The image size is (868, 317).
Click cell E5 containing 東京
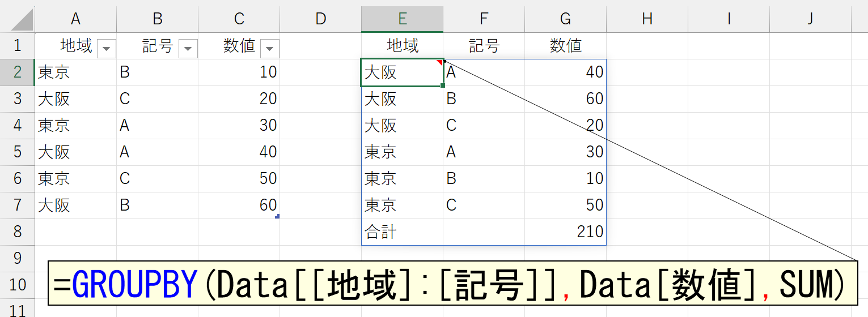tap(403, 152)
